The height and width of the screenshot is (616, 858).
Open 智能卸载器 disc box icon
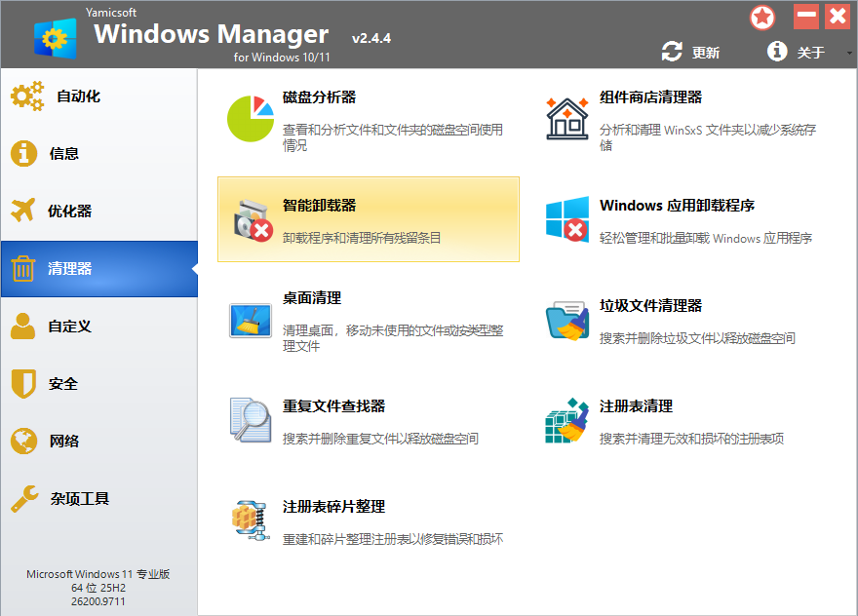[253, 220]
